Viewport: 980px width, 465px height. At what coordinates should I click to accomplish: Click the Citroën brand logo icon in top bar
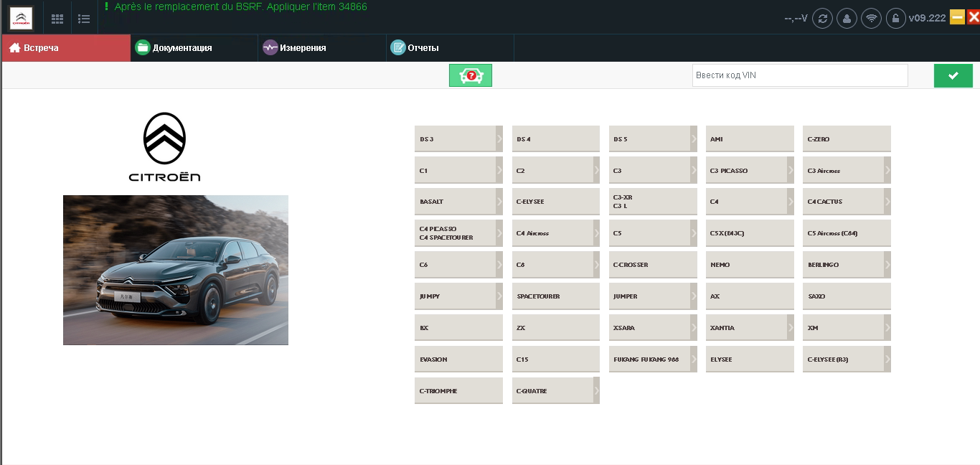[21, 18]
